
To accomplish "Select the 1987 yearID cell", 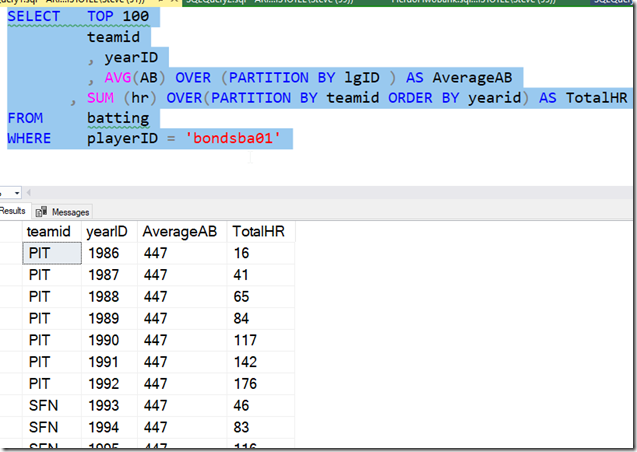I will tap(109, 275).
